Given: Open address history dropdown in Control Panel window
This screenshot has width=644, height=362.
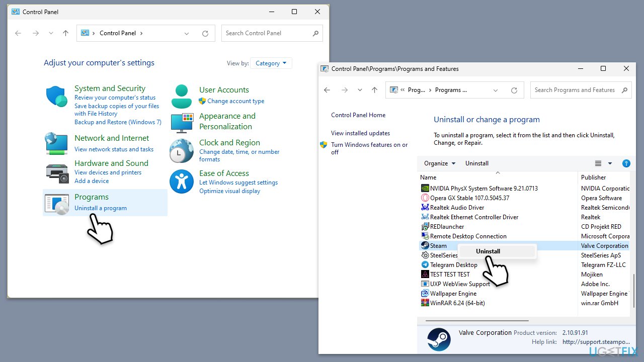Looking at the screenshot, I should pyautogui.click(x=187, y=33).
